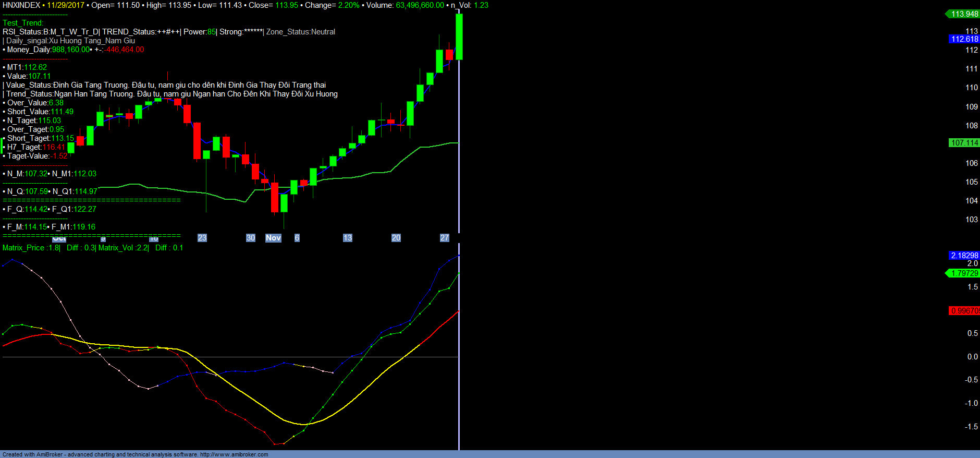Viewport: 980px width, 458px height.
Task: Click the Money_Daily value 988,160.00
Action: click(71, 50)
